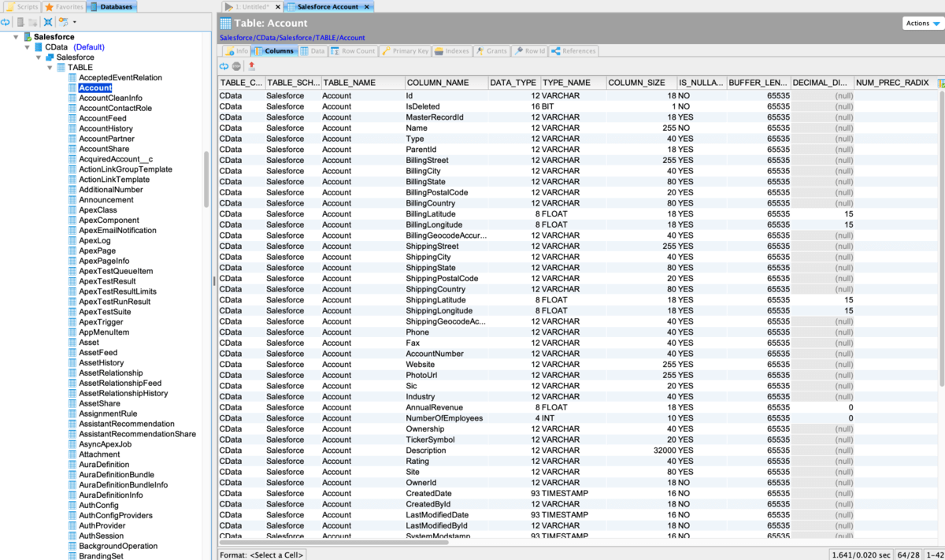Reload the Columns grid with the refresh icon
Viewport: 945px width, 560px height.
click(x=224, y=67)
